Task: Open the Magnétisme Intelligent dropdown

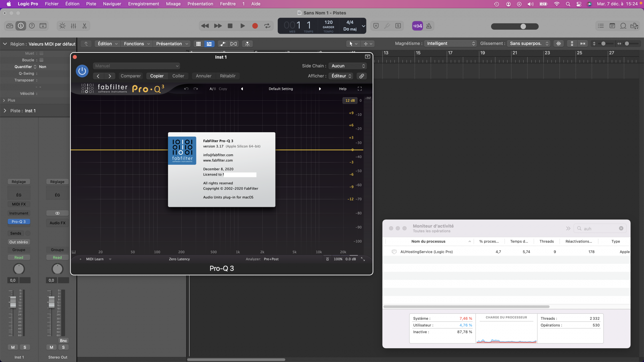Action: coord(450,43)
